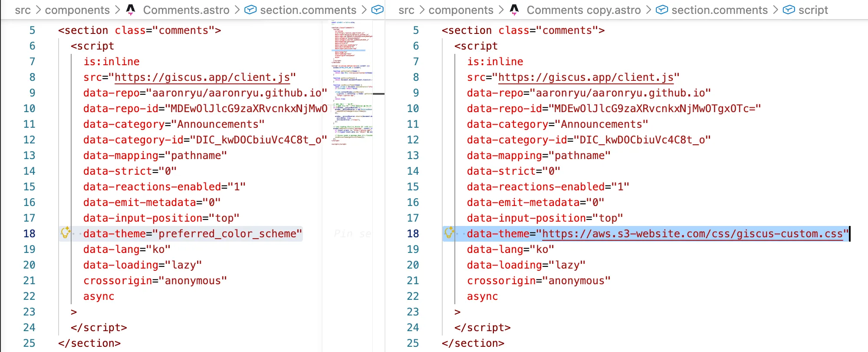Click data-emit-metadata="0" in Comments copy.astro
Screen dimensions: 868x352
[536, 203]
